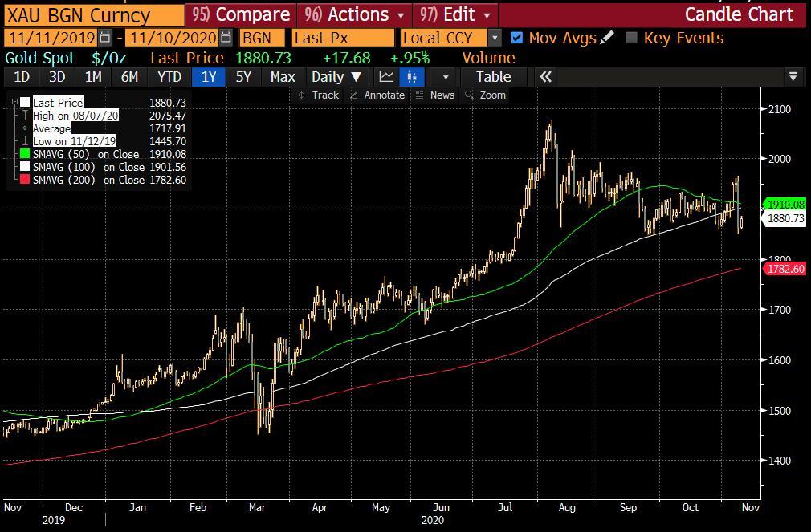Click the +17.68 net change value
The width and height of the screenshot is (811, 532).
tap(346, 58)
